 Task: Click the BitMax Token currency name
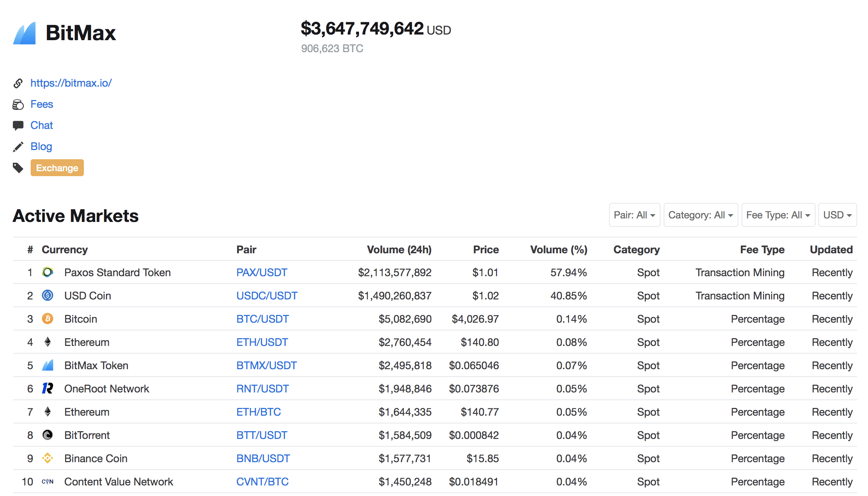(x=96, y=365)
